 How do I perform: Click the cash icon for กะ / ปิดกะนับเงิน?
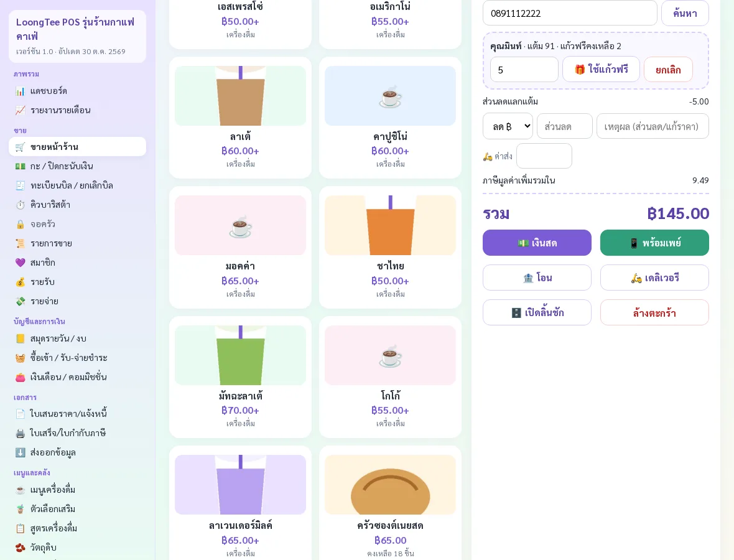point(20,166)
